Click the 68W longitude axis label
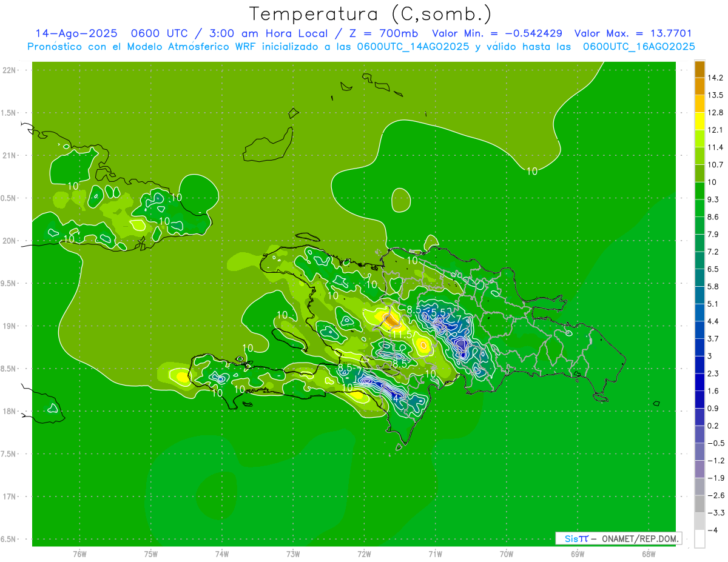The image size is (728, 562). [x=648, y=554]
